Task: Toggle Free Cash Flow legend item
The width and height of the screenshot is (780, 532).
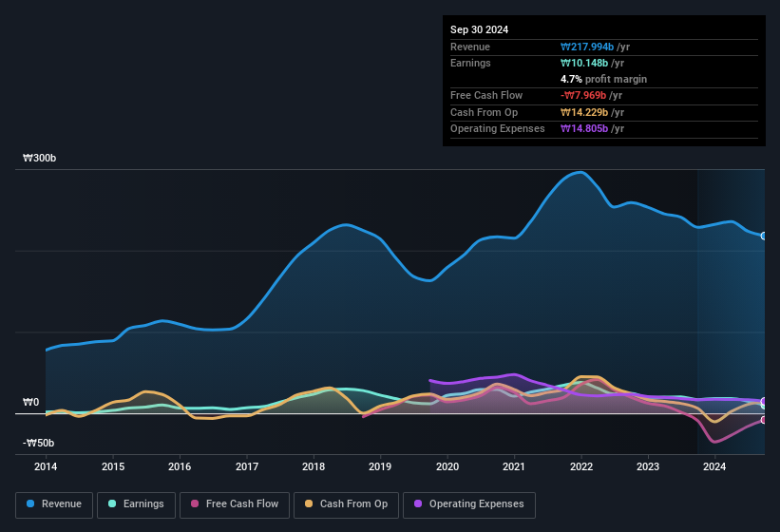Action: [236, 504]
